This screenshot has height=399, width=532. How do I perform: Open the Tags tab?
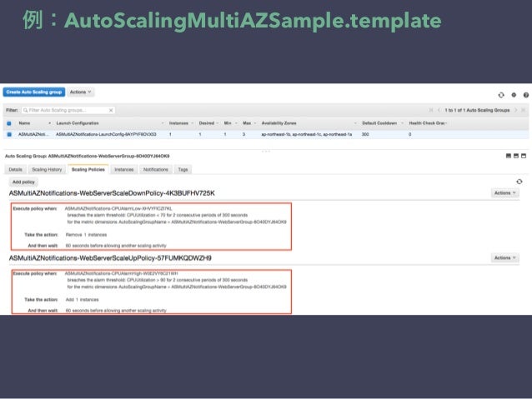pos(183,169)
